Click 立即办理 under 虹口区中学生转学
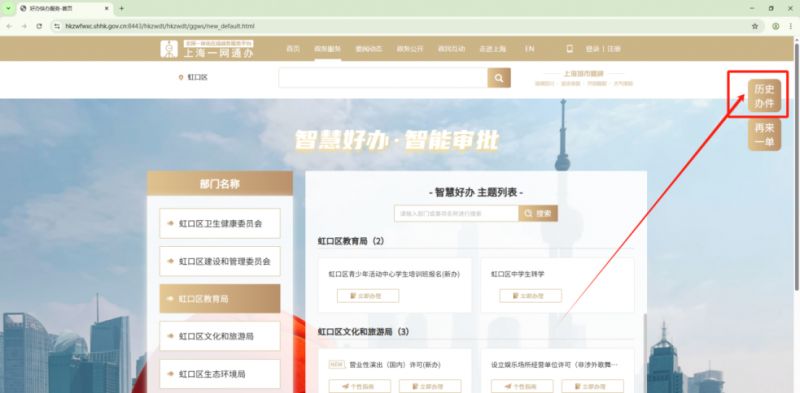The height and width of the screenshot is (393, 800). [531, 296]
